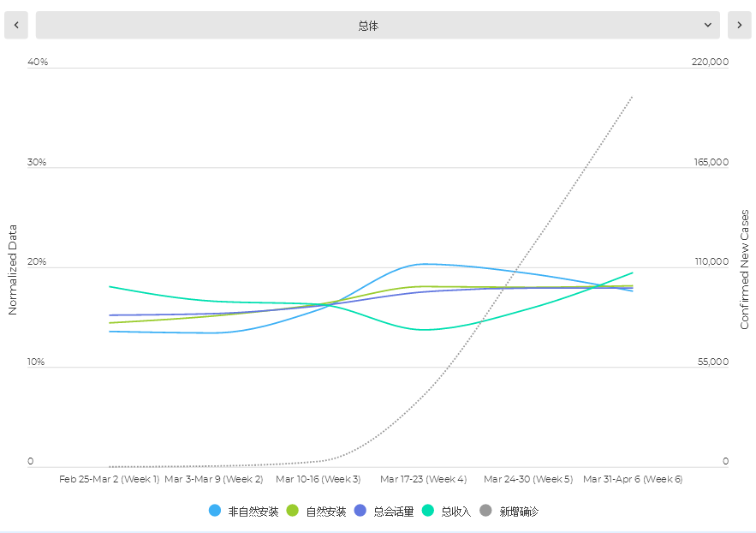Expand the dropdown using its chevron arrow
Image resolution: width=756 pixels, height=533 pixels.
(x=708, y=26)
